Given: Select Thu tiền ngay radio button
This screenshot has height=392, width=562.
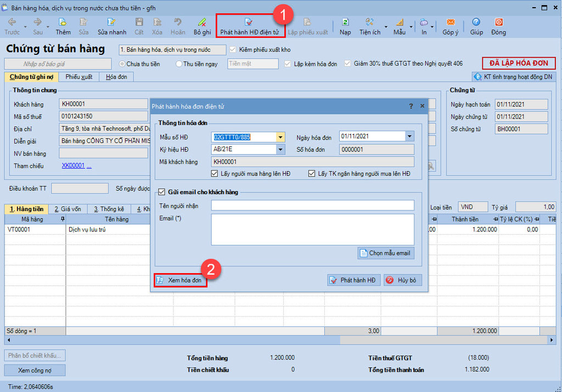Looking at the screenshot, I should tap(178, 64).
